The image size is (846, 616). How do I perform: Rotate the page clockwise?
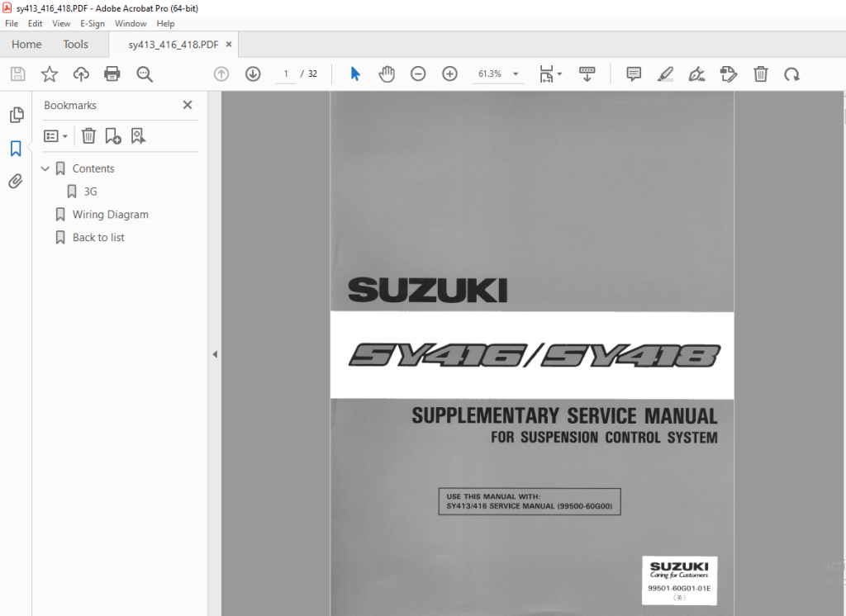pyautogui.click(x=791, y=73)
